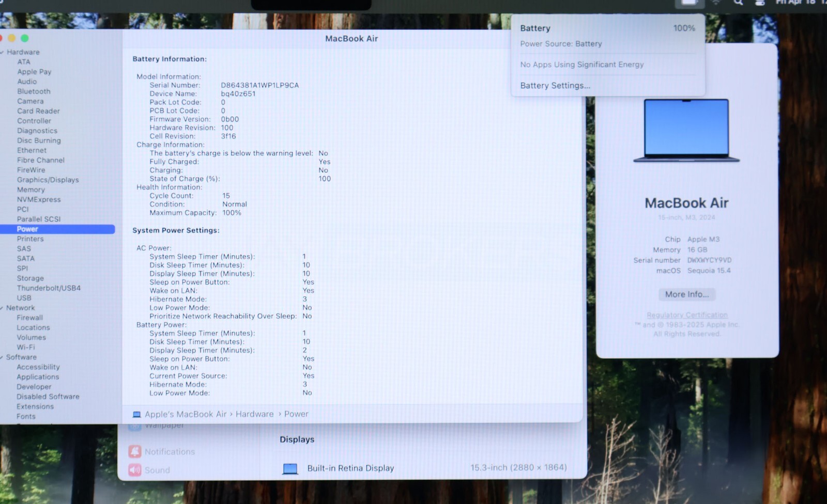Click serial number D864381A1WP1LP9CA
Image resolution: width=827 pixels, height=504 pixels.
(259, 85)
